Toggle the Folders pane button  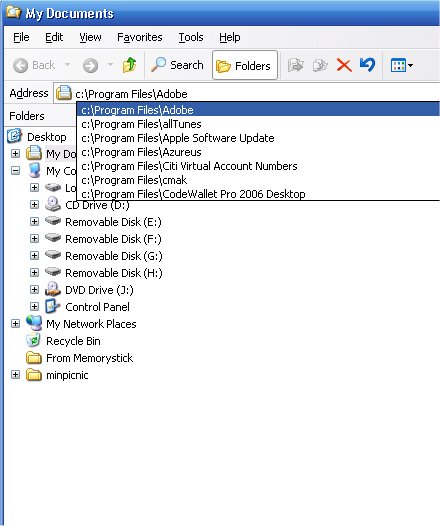244,65
